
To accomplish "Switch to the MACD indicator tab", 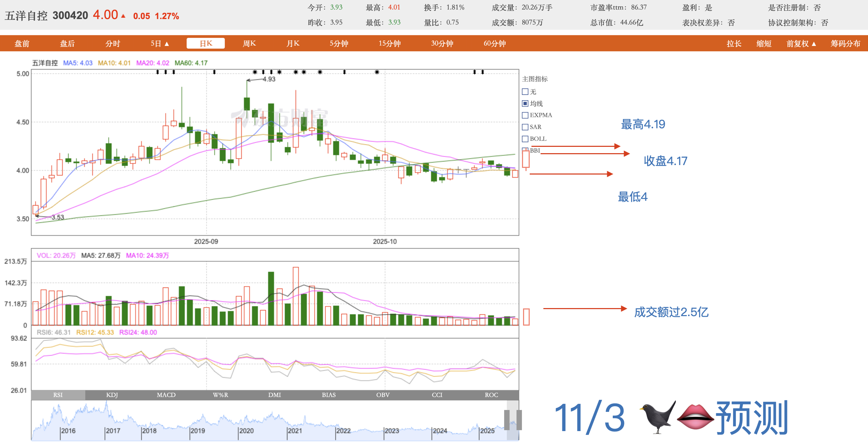I will coord(166,395).
